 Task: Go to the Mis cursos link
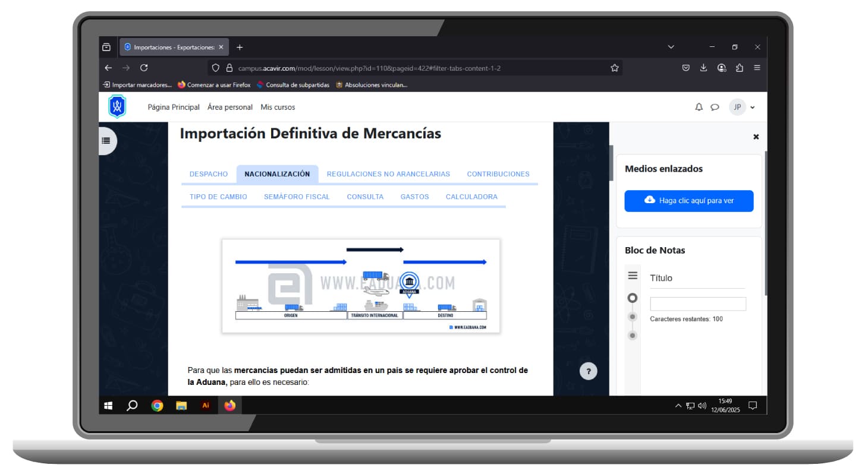278,108
